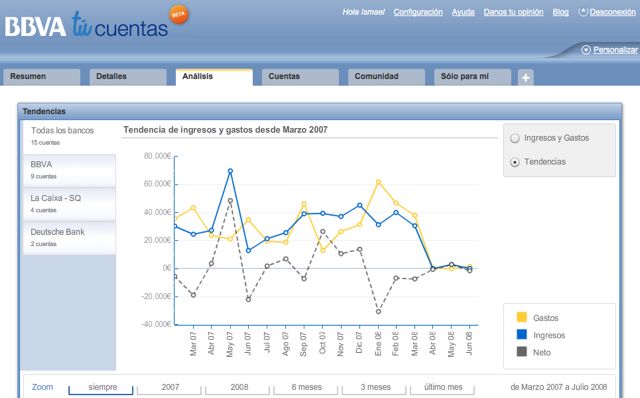Click the yellow Gastos legend swatch
Image resolution: width=640 pixels, height=398 pixels.
pos(522,317)
